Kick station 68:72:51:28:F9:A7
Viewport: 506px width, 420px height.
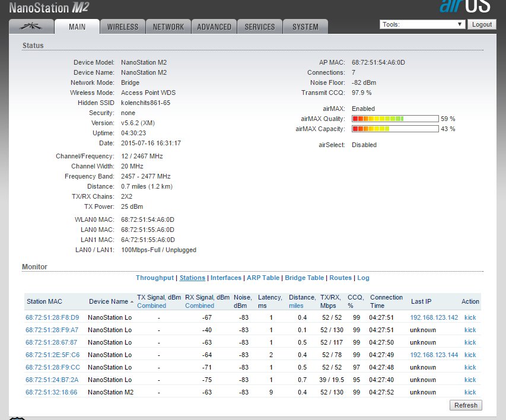tap(470, 330)
